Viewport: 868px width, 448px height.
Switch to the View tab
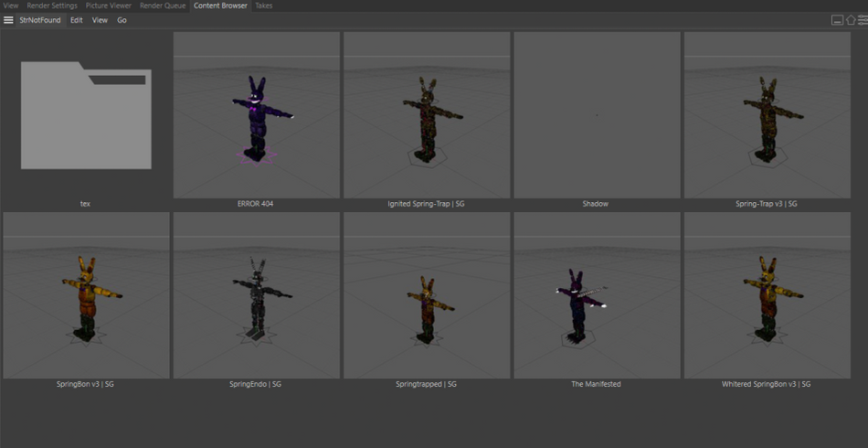tap(11, 5)
